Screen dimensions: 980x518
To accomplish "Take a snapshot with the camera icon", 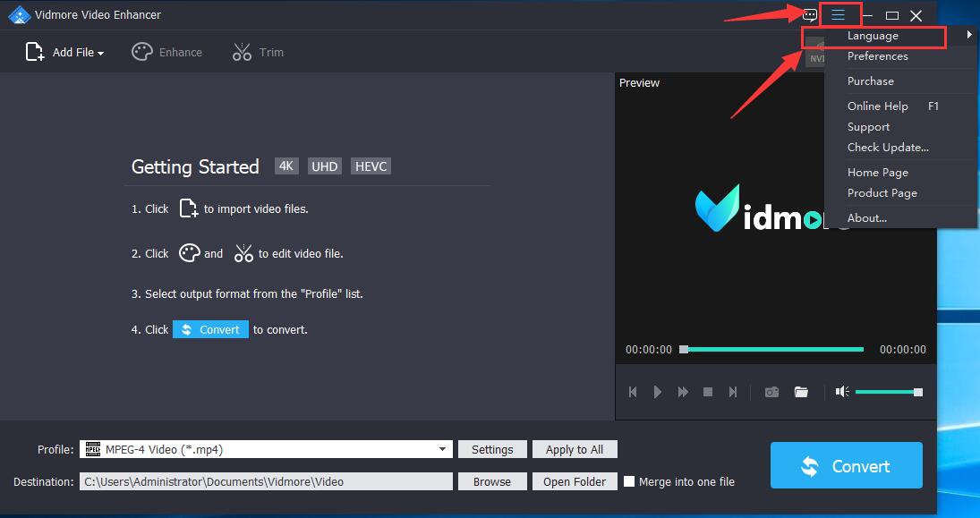I will point(771,392).
